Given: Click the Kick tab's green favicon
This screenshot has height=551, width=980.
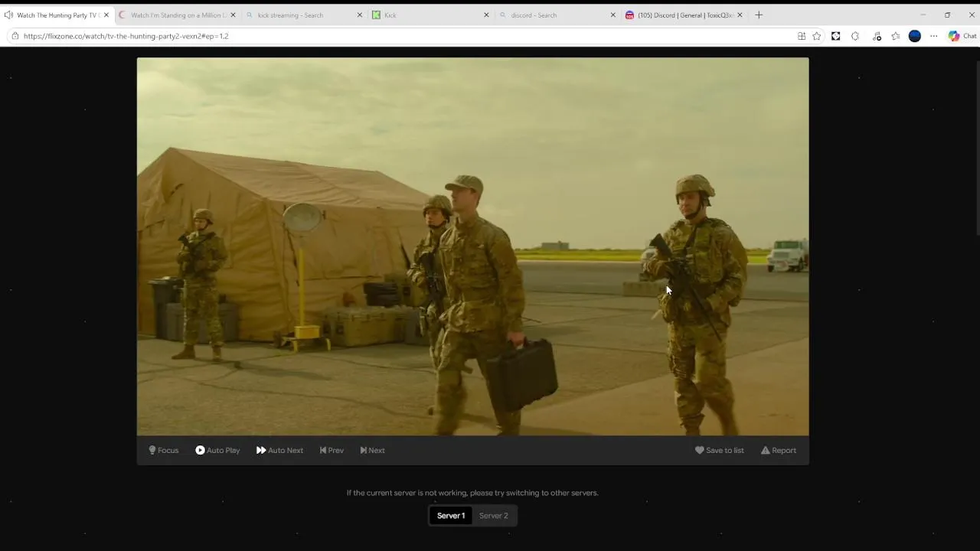Looking at the screenshot, I should 377,15.
